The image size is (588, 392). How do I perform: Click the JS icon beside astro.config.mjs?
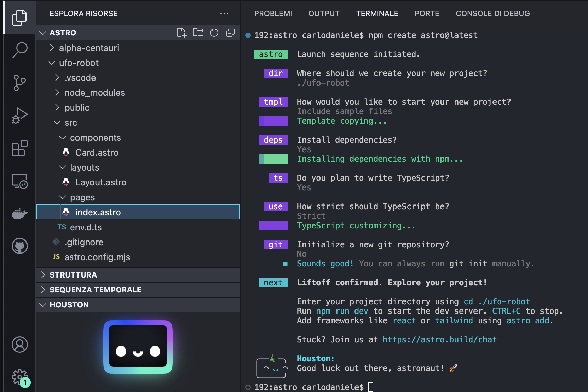56,257
